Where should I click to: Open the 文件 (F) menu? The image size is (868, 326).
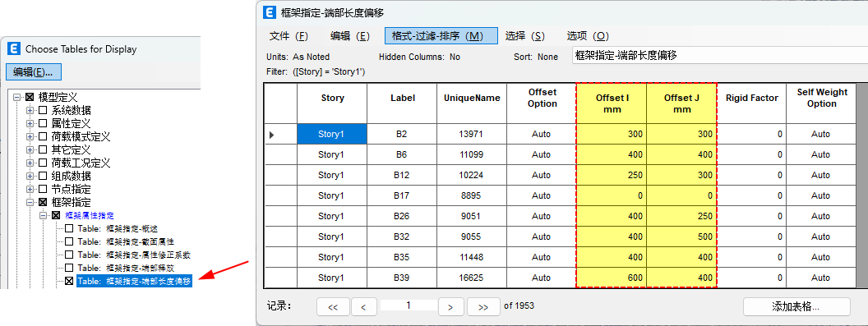click(x=289, y=36)
